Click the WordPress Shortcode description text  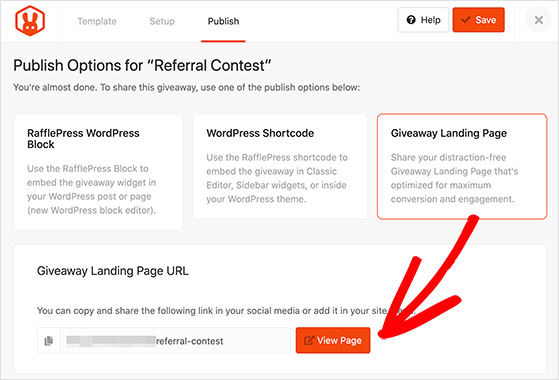tap(277, 178)
